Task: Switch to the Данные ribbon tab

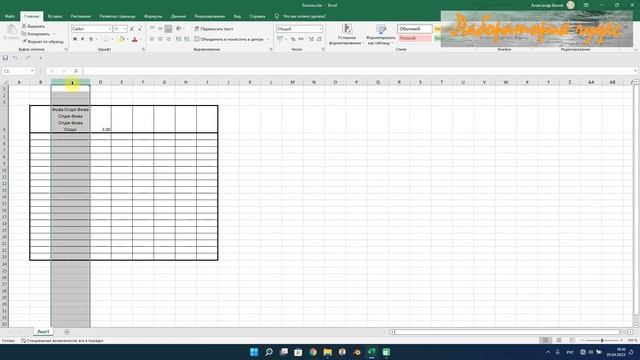Action: point(178,16)
